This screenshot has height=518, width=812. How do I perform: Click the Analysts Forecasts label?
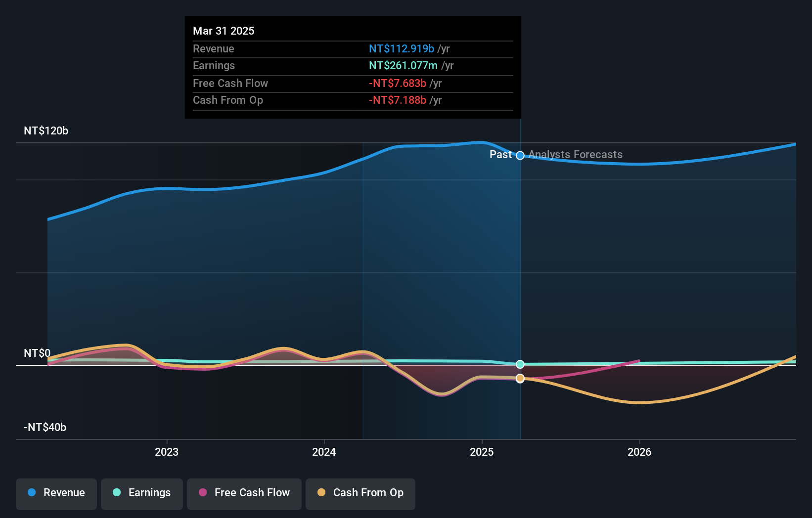click(x=576, y=155)
